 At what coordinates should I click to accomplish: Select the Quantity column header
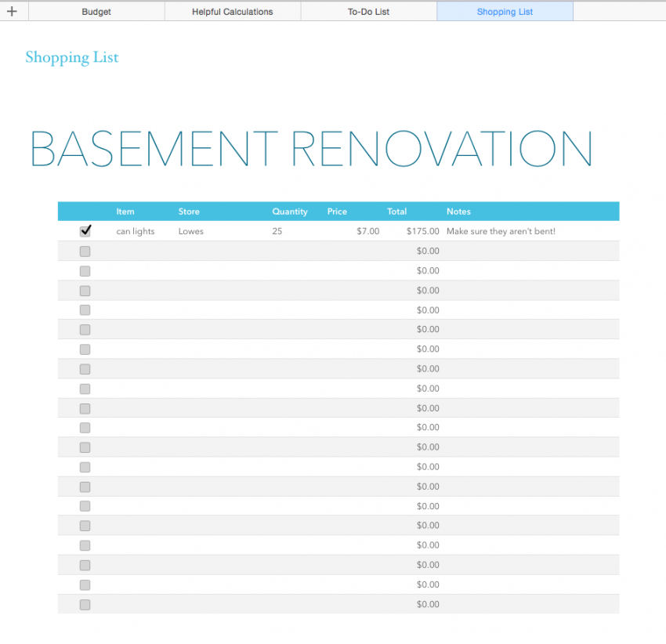click(x=290, y=212)
